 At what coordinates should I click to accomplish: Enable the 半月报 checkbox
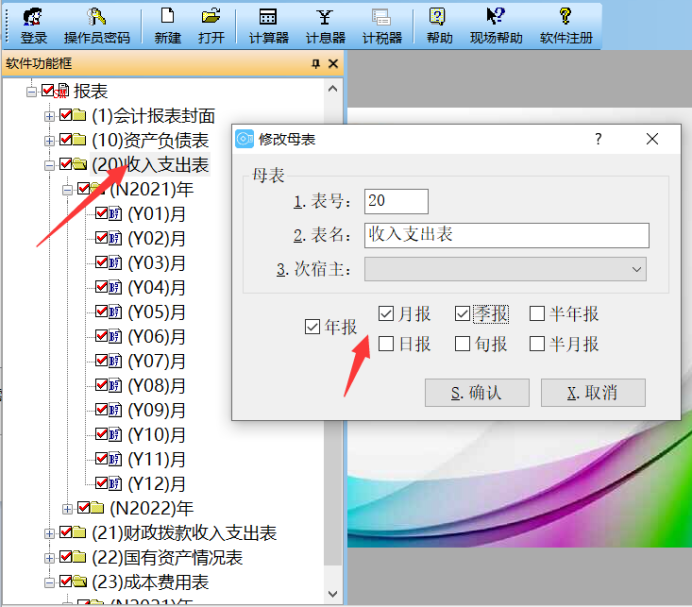(x=537, y=343)
